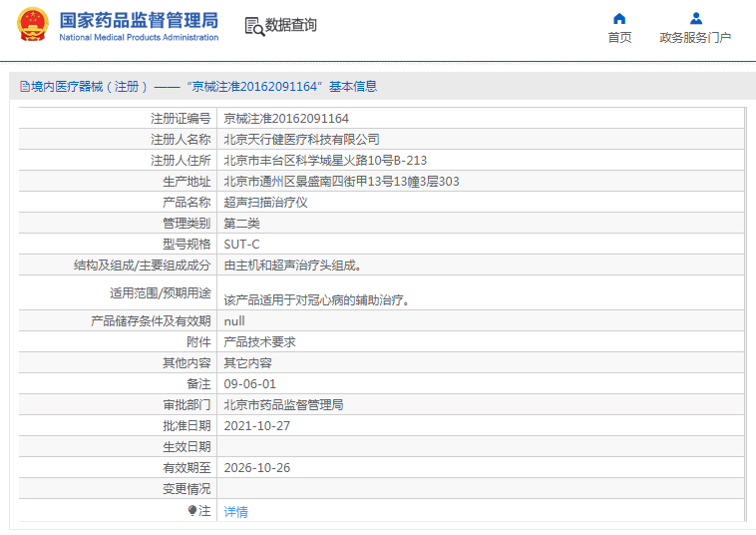This screenshot has width=756, height=535.
Task: Click the 其他内容 row label
Action: pos(188,363)
